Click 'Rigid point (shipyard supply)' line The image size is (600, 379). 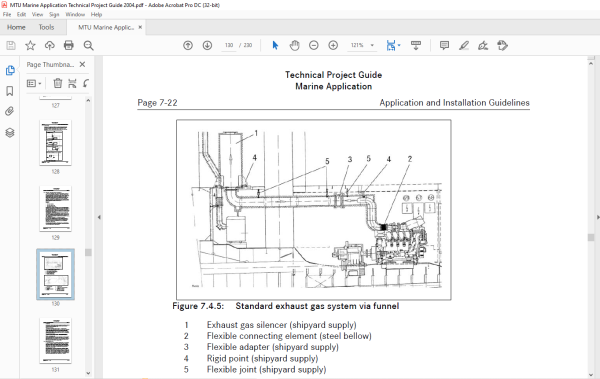(262, 358)
